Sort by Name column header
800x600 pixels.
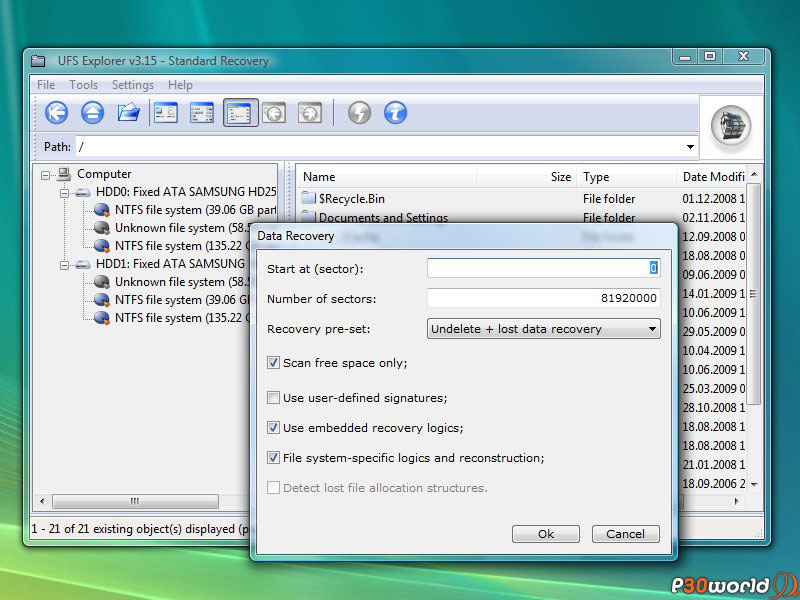coord(386,177)
